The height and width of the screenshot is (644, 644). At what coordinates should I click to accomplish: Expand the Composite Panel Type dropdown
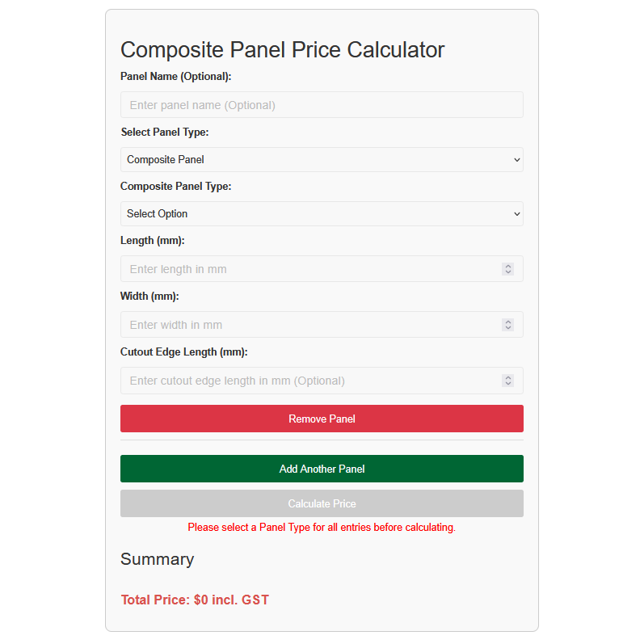click(x=322, y=213)
